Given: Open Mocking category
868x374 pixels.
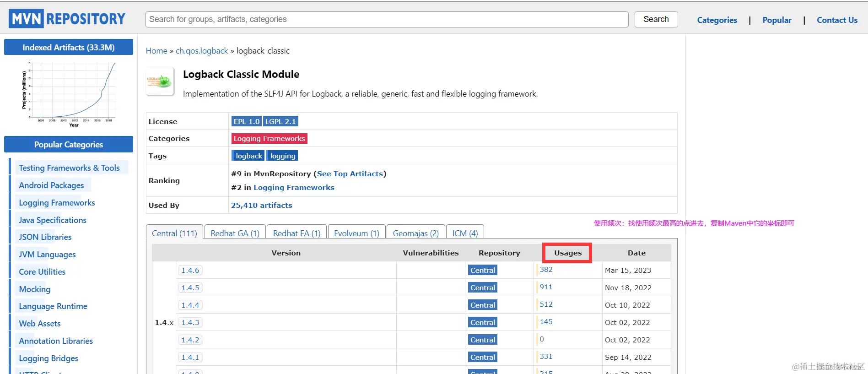Looking at the screenshot, I should point(35,289).
